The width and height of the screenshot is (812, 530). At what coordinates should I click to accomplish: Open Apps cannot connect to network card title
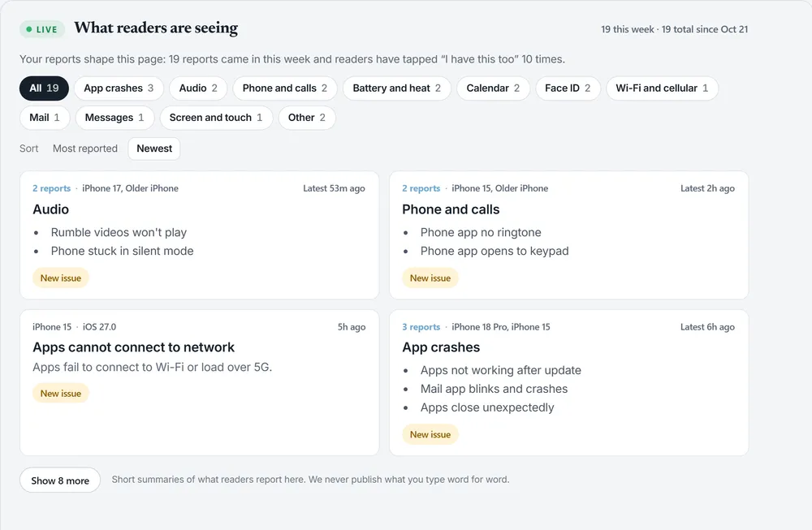point(134,347)
